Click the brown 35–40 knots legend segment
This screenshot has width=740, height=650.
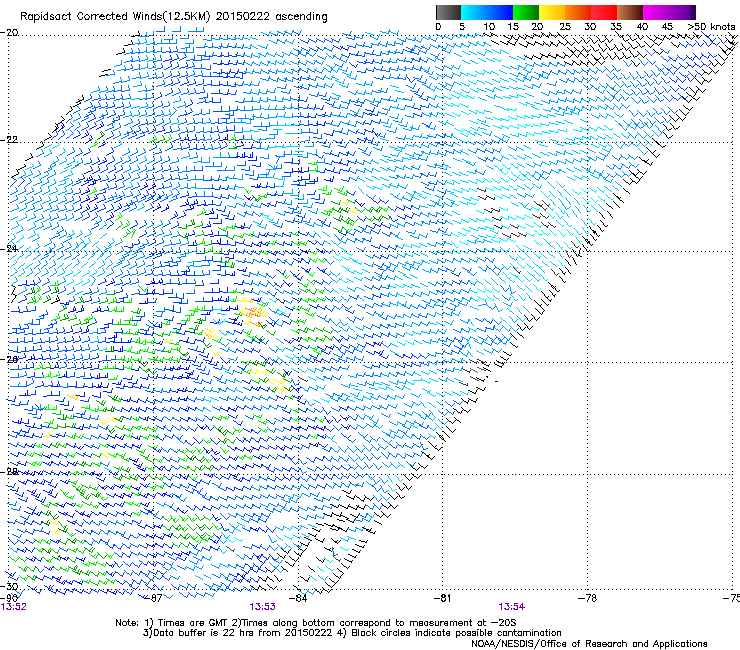point(630,12)
